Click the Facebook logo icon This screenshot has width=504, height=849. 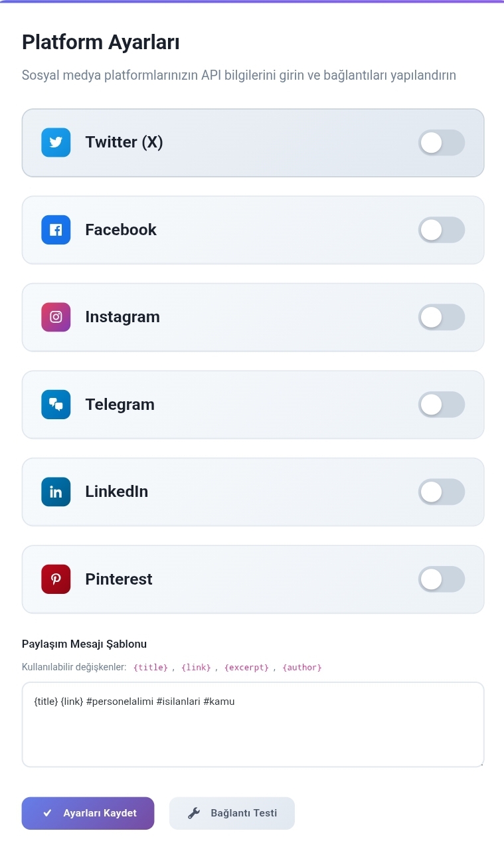pyautogui.click(x=56, y=230)
